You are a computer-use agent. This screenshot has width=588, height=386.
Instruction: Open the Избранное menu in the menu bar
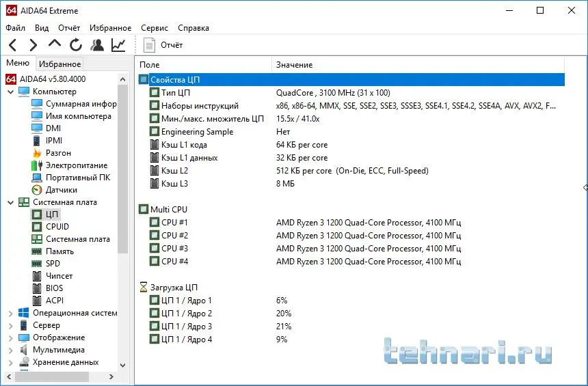point(110,28)
